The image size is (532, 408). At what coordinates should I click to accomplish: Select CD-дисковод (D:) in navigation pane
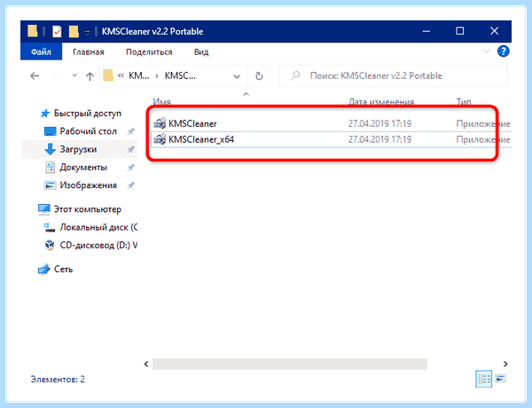point(90,245)
